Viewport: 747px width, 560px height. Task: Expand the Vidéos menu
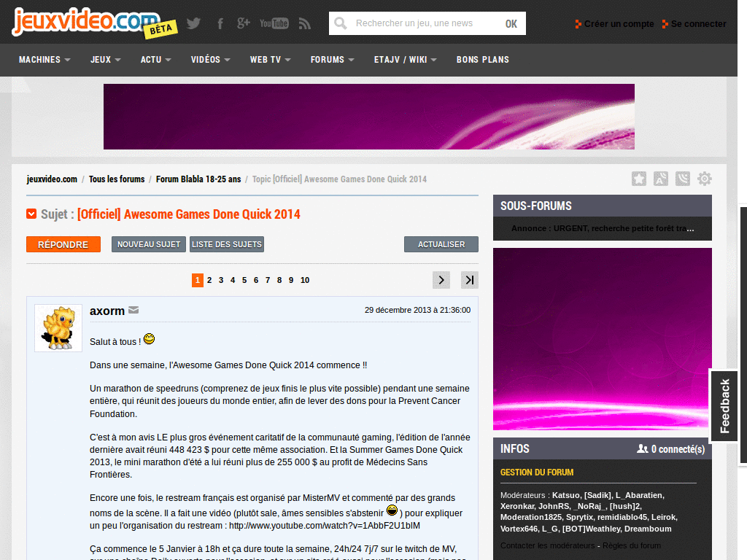point(211,60)
